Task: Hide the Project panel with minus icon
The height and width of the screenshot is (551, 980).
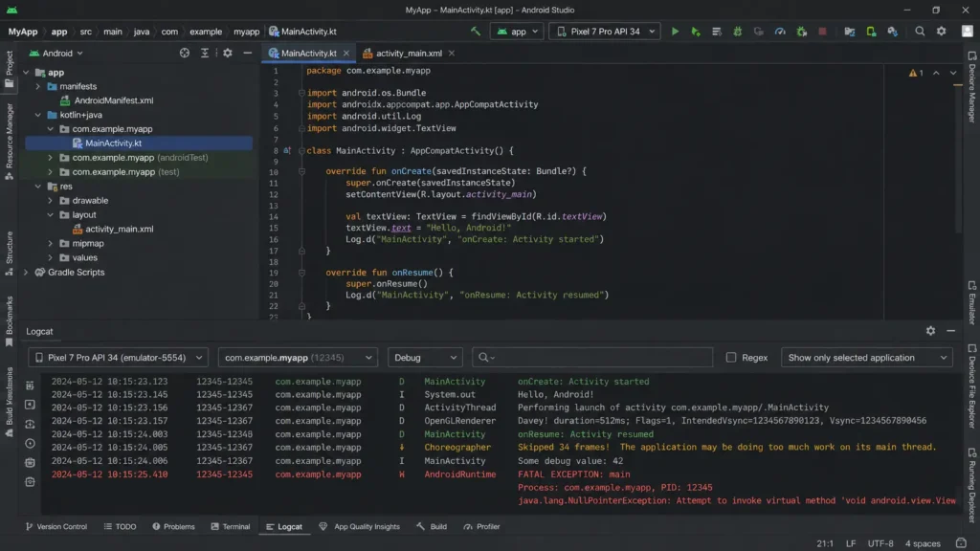Action: pyautogui.click(x=248, y=54)
